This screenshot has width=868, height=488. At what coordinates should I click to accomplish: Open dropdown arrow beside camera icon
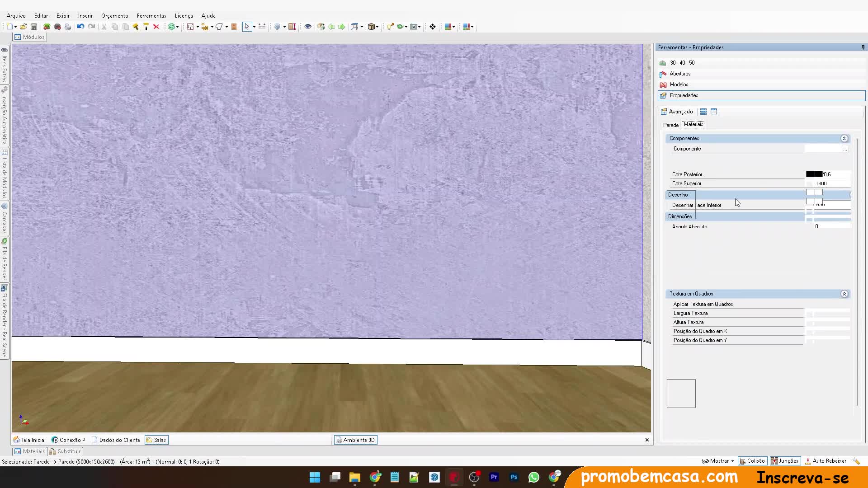(x=420, y=27)
